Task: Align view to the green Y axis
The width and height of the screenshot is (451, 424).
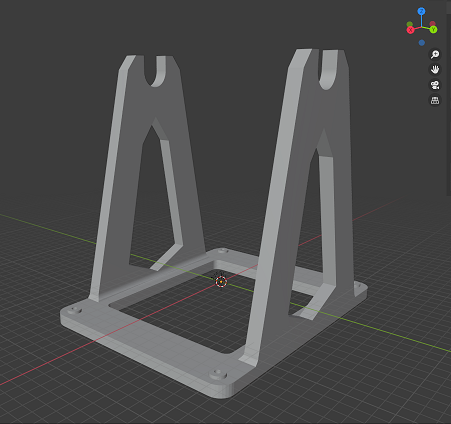Action: pos(433,30)
